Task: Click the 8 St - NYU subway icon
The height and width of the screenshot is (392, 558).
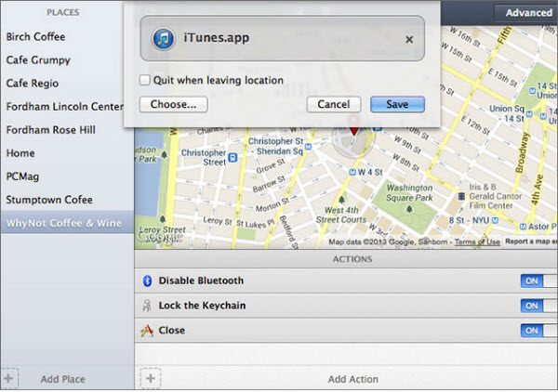Action: (x=495, y=220)
